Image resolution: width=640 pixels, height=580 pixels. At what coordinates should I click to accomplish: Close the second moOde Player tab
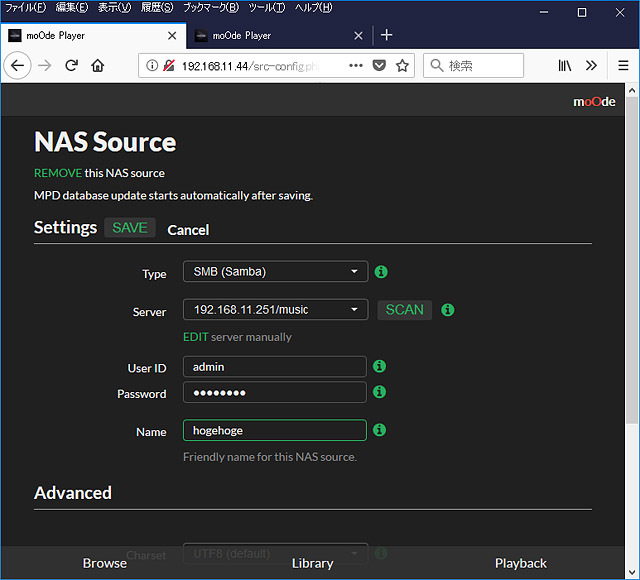[358, 36]
